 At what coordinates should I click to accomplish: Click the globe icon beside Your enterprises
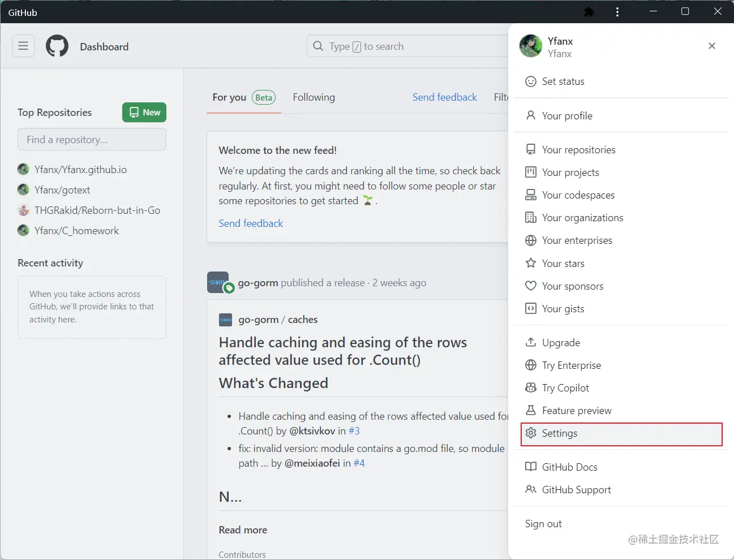531,240
